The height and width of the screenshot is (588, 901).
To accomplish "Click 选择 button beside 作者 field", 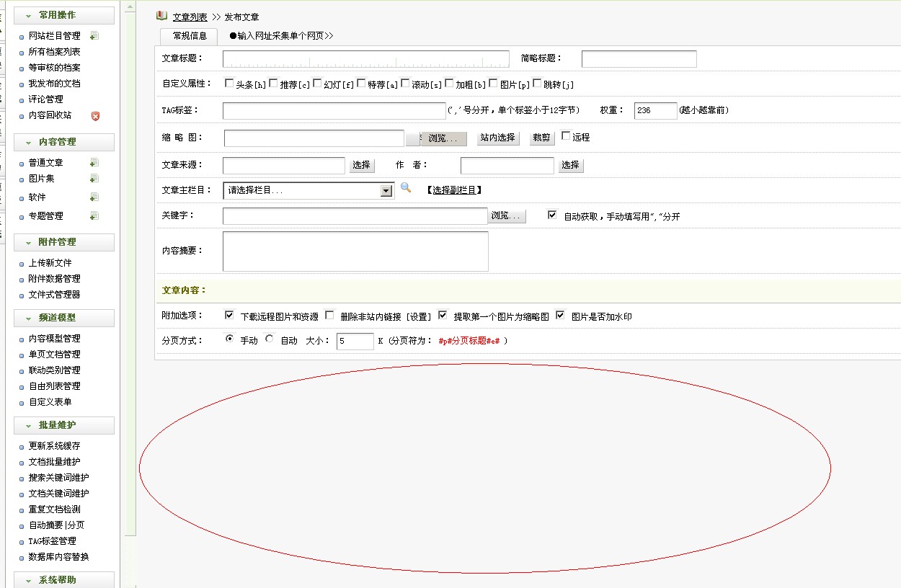I will (571, 165).
